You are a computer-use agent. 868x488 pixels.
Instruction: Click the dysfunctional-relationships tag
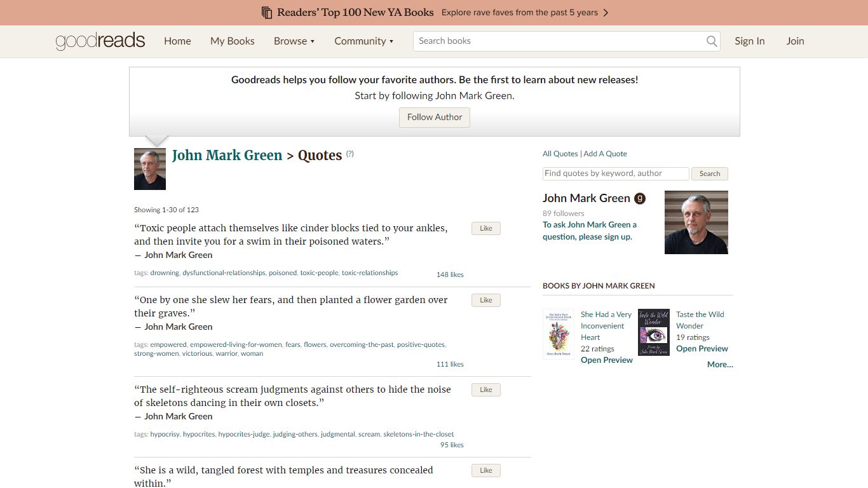click(224, 273)
